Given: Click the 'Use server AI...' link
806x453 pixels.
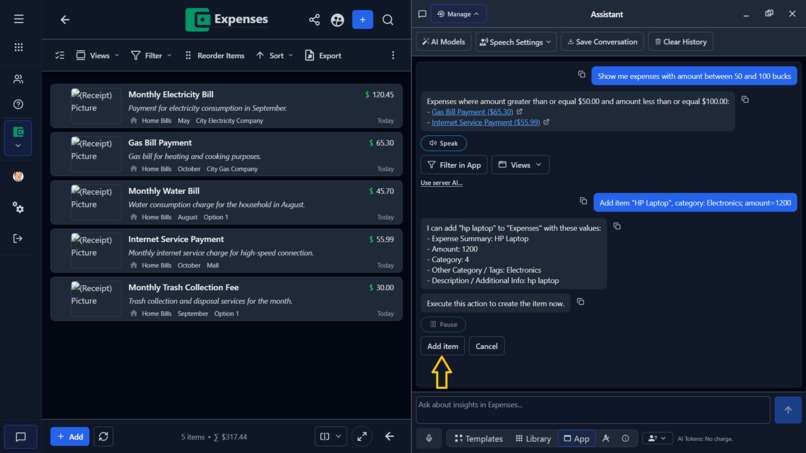Looking at the screenshot, I should (x=441, y=183).
